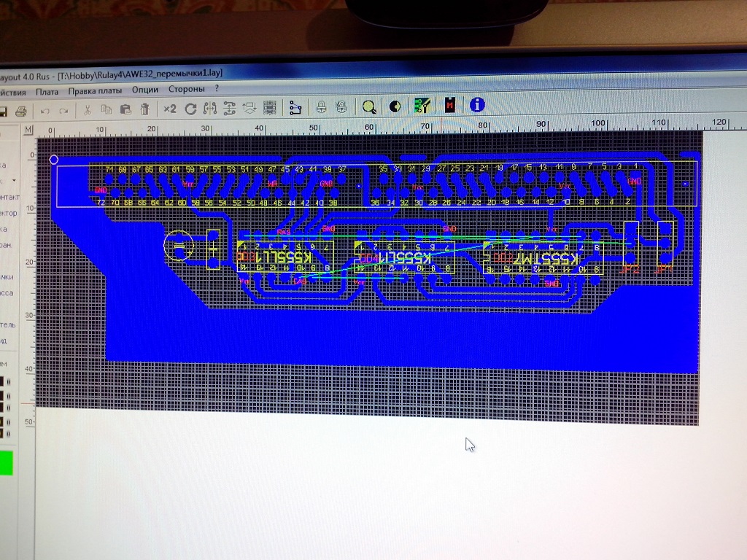Undo the last action
This screenshot has height=560, width=747.
pyautogui.click(x=44, y=111)
